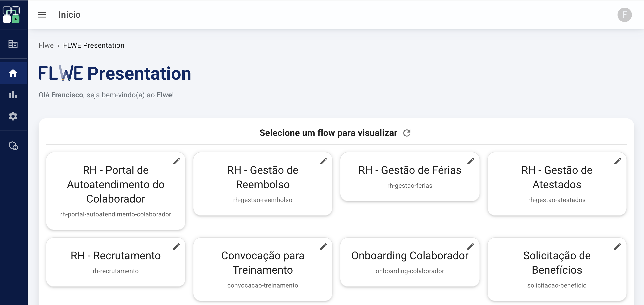Refresh the flow list with reload icon
644x305 pixels.
tap(407, 133)
